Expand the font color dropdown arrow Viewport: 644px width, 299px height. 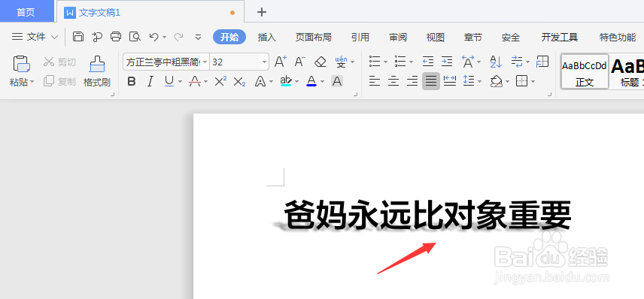323,82
